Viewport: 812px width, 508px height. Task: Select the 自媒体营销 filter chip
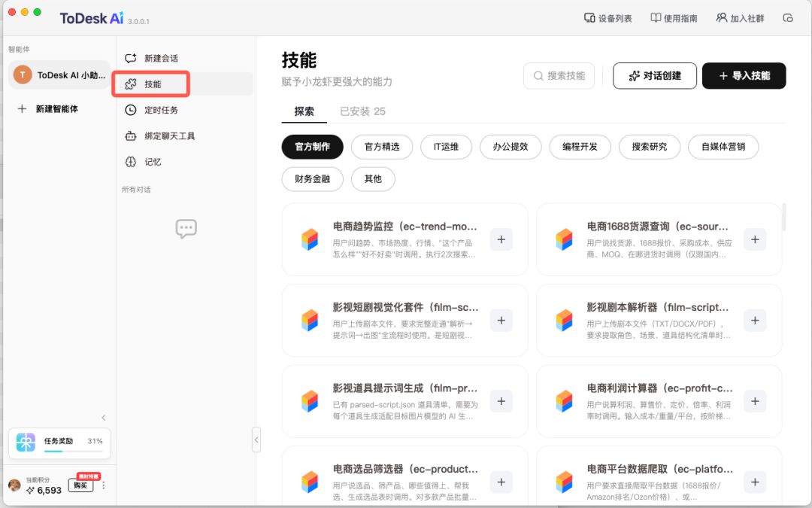click(x=723, y=147)
